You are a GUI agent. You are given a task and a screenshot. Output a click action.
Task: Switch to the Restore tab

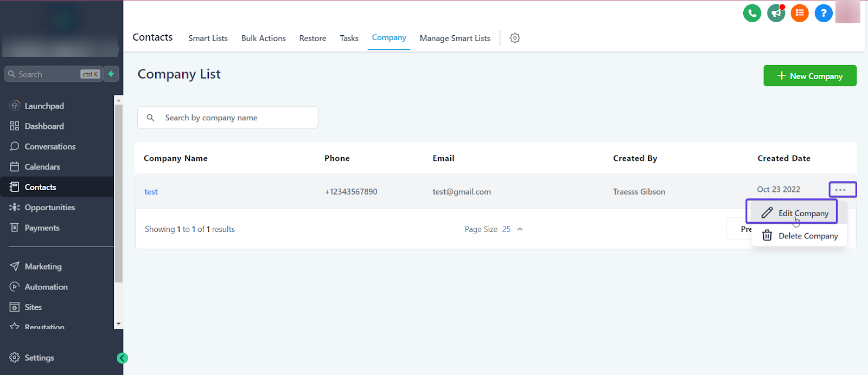312,38
